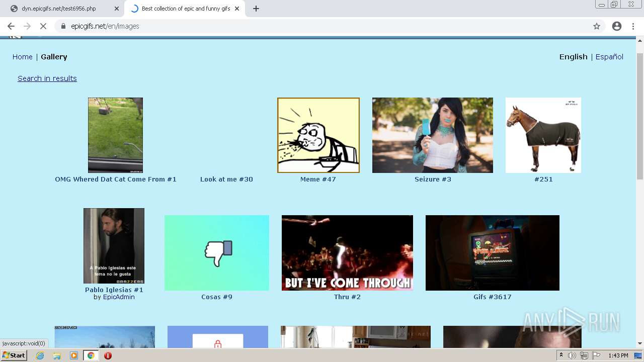Open the Windows Start button

(14, 355)
